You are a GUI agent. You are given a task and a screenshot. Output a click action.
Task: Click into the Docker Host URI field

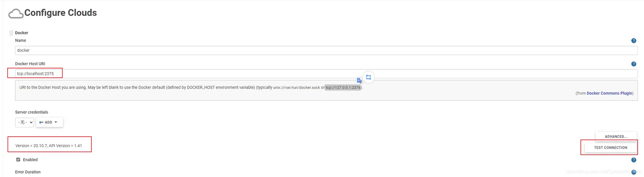tap(326, 74)
